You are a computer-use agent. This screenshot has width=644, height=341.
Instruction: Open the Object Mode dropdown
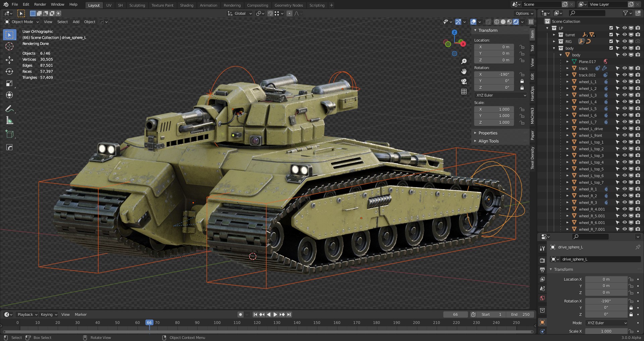pyautogui.click(x=22, y=22)
